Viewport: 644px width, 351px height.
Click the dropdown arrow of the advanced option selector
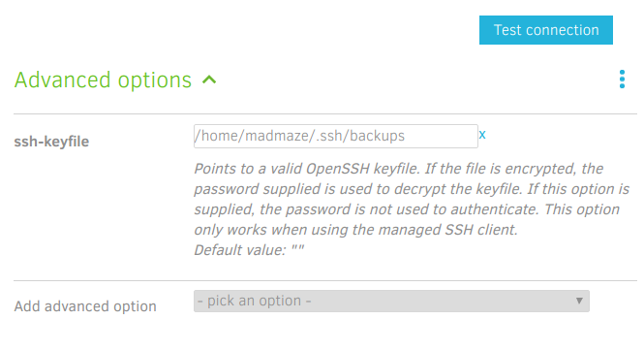[x=579, y=301]
